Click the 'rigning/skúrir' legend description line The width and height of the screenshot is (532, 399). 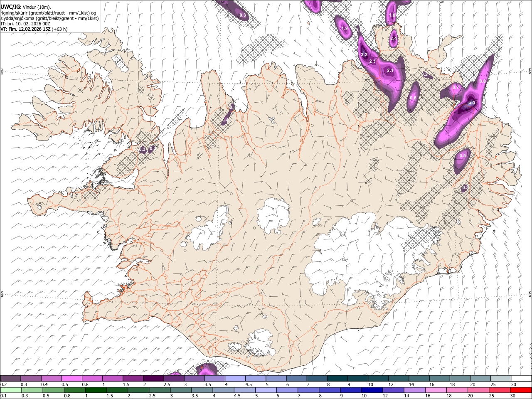(48, 13)
